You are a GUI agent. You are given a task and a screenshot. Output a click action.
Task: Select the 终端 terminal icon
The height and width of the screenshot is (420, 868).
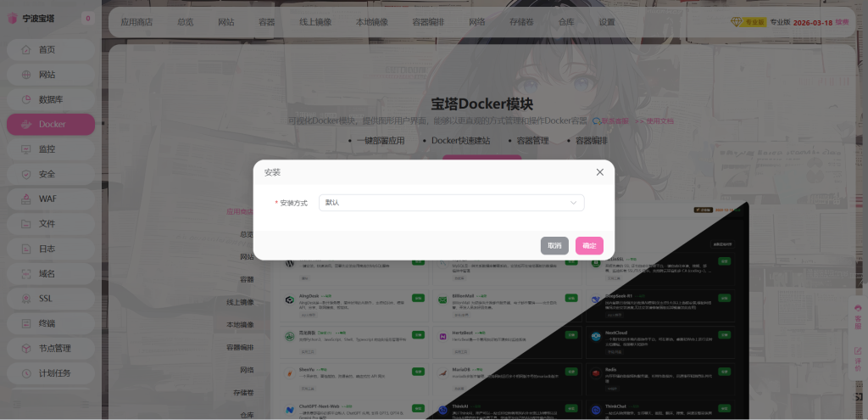tap(25, 323)
